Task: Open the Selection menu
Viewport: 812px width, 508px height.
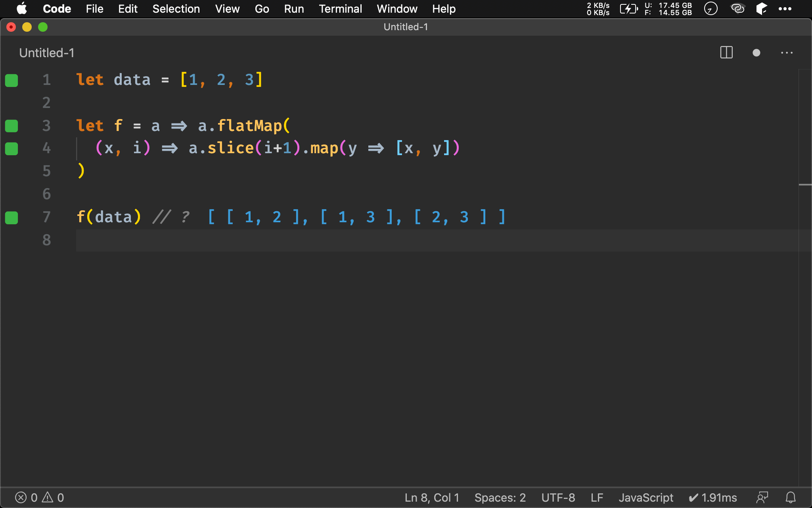Action: [x=176, y=9]
